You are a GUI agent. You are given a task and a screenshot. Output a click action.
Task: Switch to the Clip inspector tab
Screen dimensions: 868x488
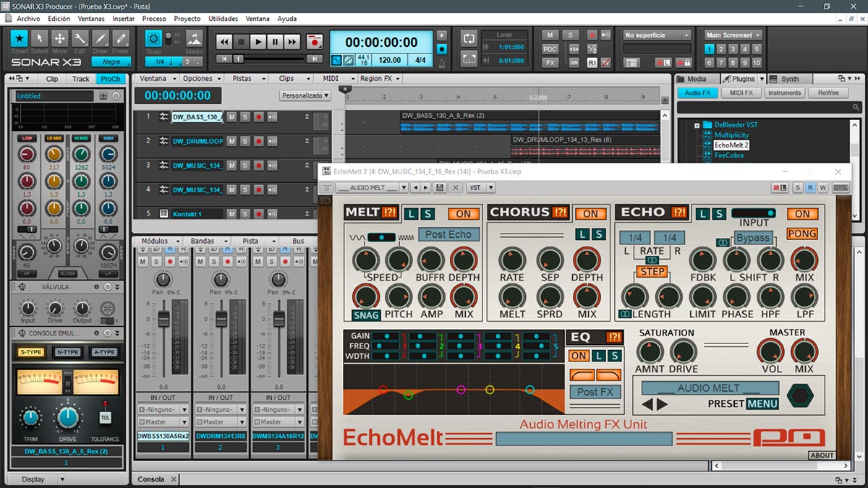pyautogui.click(x=52, y=79)
